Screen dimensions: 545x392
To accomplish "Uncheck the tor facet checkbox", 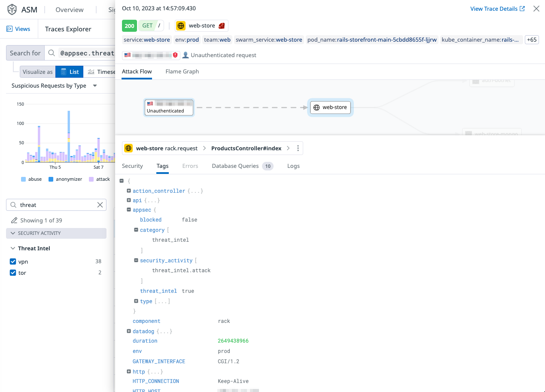I will tap(13, 273).
